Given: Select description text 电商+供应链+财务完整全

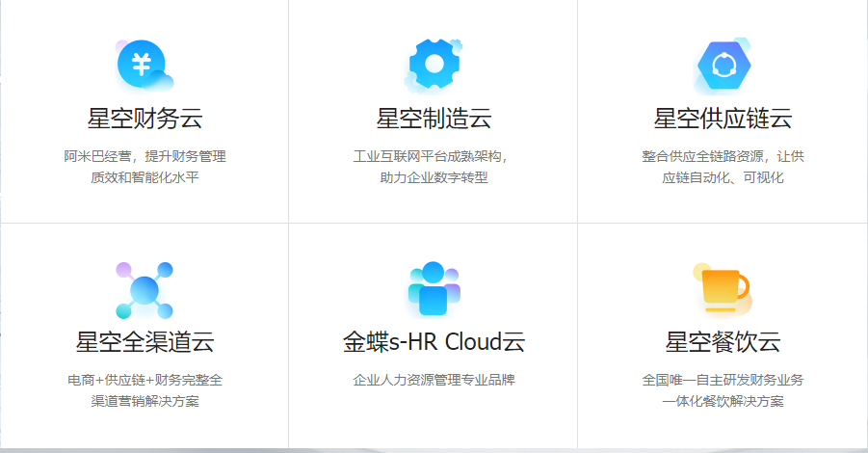Looking at the screenshot, I should [145, 380].
